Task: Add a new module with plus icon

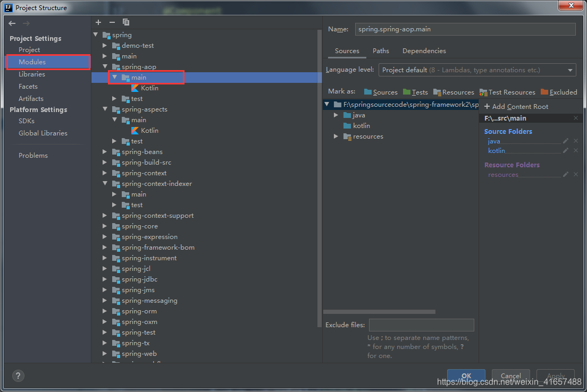Action: [x=98, y=22]
